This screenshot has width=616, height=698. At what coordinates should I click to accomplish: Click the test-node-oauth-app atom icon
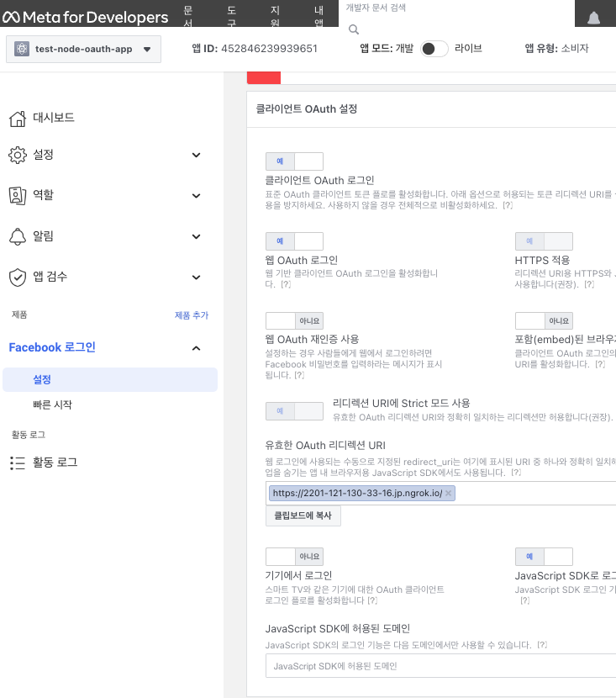pos(21,49)
